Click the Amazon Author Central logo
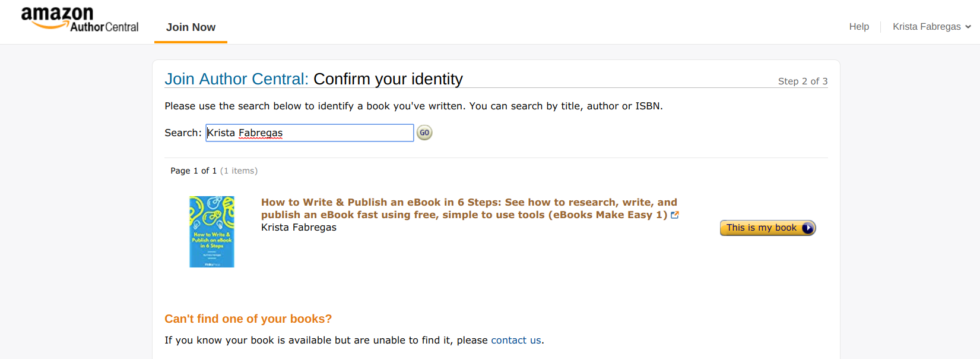The width and height of the screenshot is (980, 359). coord(80,20)
